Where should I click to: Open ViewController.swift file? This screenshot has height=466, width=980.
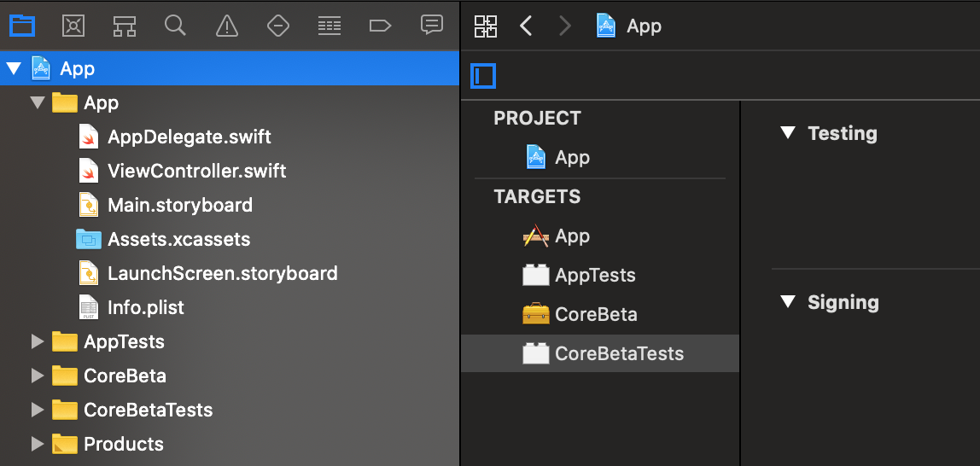(x=196, y=171)
